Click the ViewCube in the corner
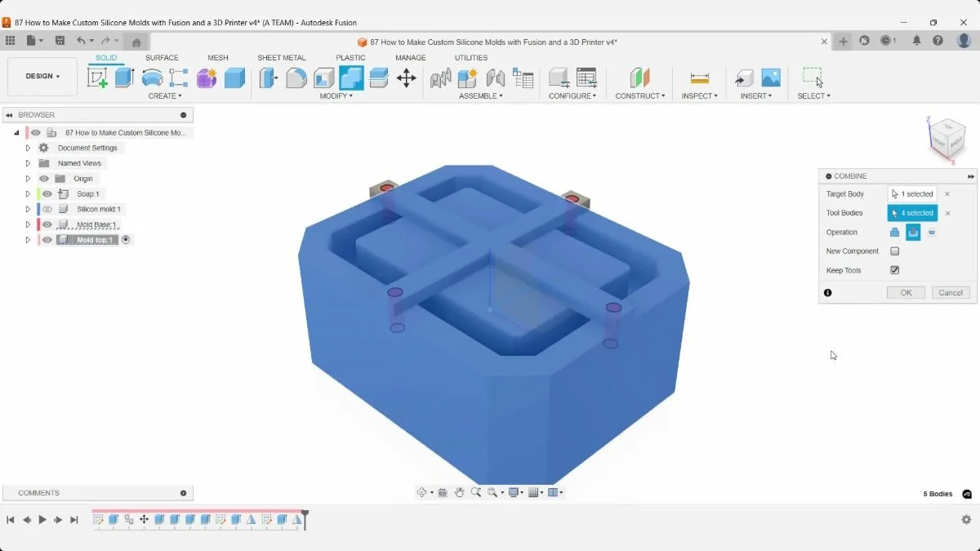Viewport: 980px width, 551px height. coord(947,140)
